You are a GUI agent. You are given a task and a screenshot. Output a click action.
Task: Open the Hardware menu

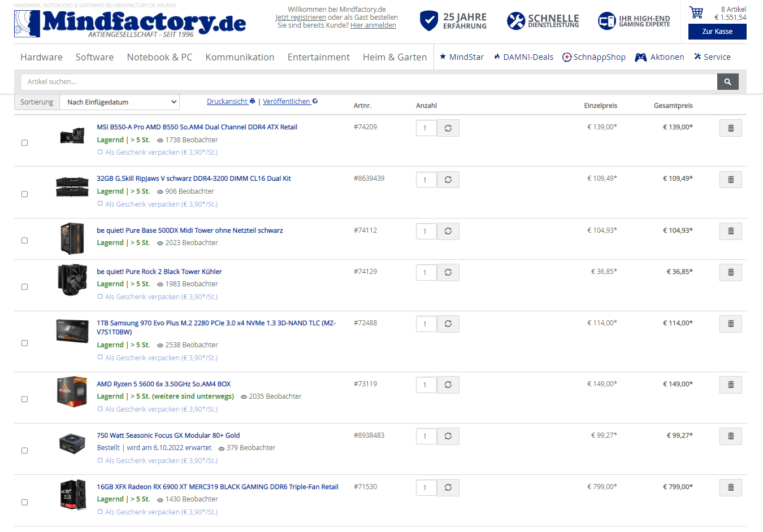click(x=41, y=57)
